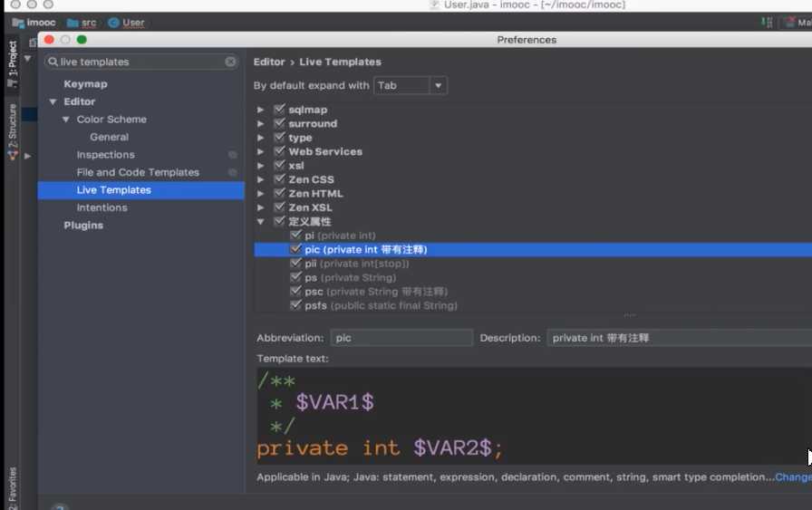Viewport: 812px width, 510px height.
Task: Focus the Description input field
Action: tap(679, 338)
